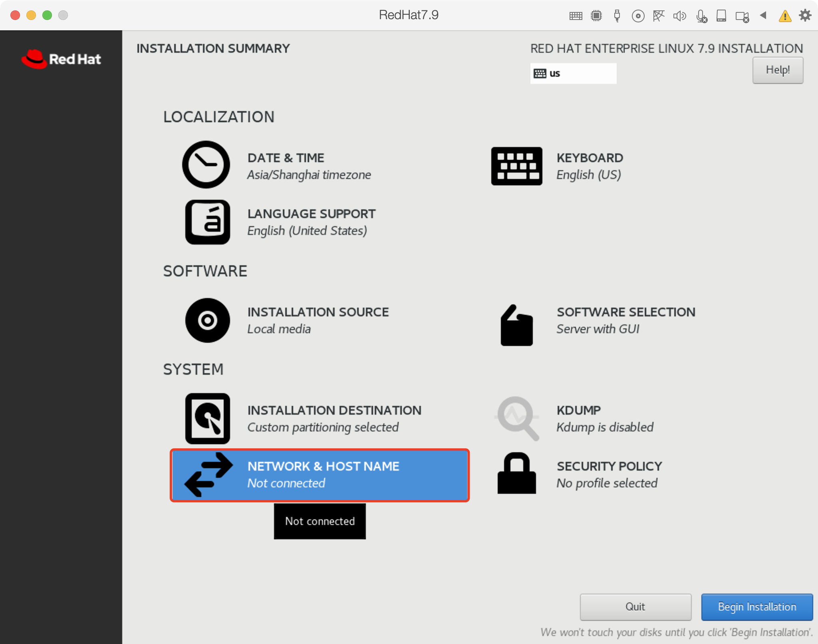Click the Network & Host Name arrows icon
Screen dimensions: 818x644
click(x=208, y=475)
